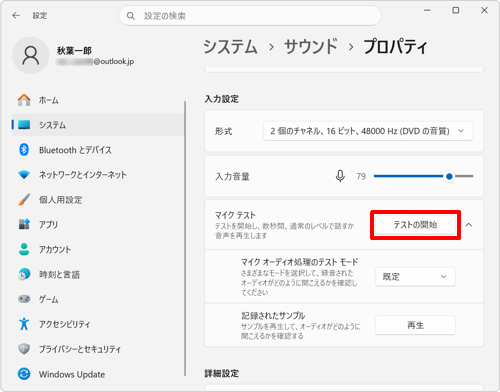Click the 入力音量 value 79
This screenshot has width=500, height=392.
pyautogui.click(x=361, y=176)
